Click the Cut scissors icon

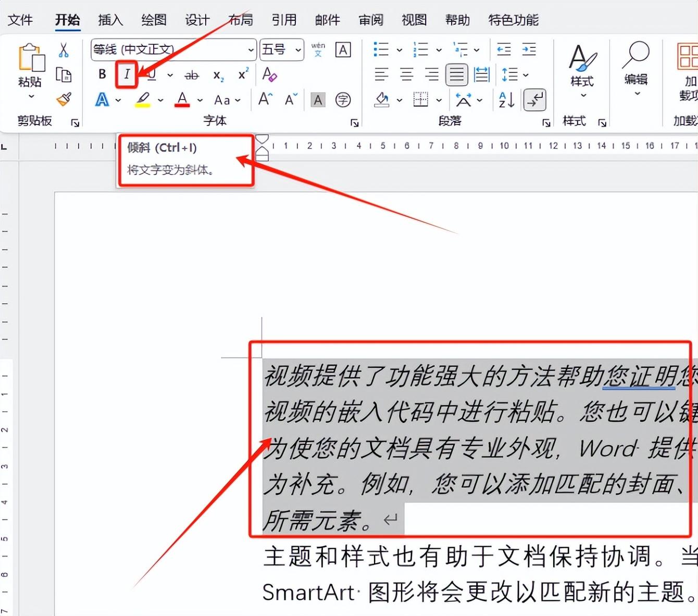click(x=65, y=50)
